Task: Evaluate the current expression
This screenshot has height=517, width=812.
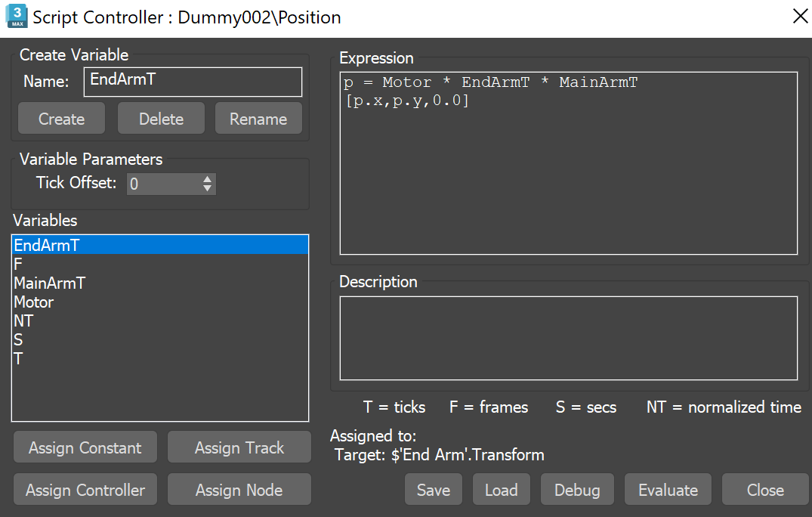Action: tap(668, 489)
